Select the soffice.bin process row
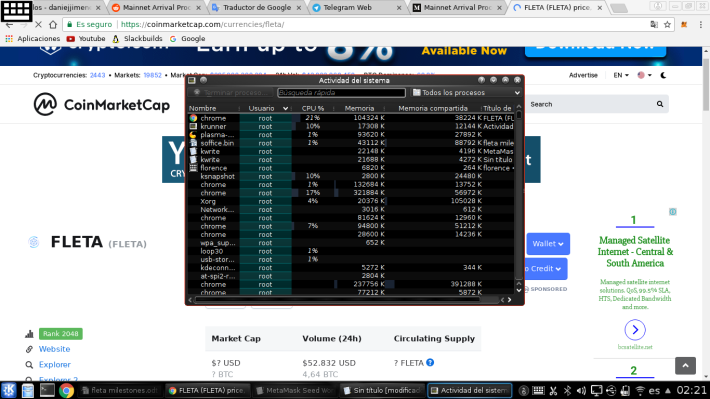 351,143
